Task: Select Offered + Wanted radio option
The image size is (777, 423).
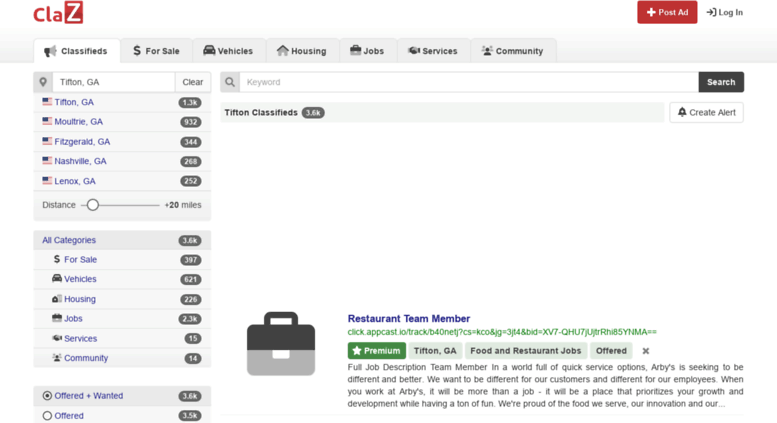Action: (x=47, y=396)
